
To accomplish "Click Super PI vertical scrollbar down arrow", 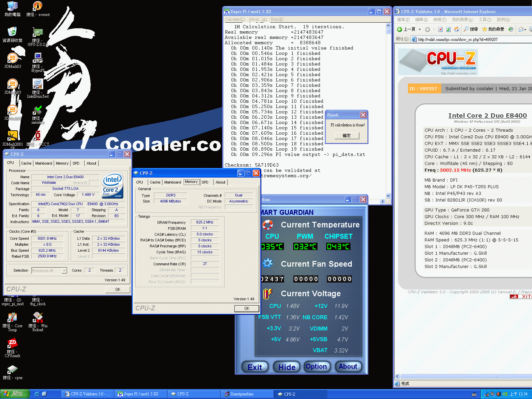I will 388,196.
